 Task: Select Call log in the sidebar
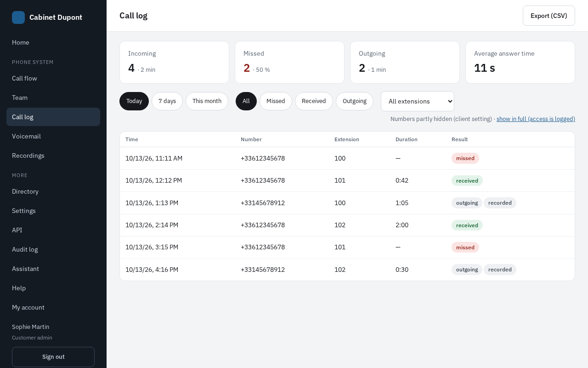point(53,117)
